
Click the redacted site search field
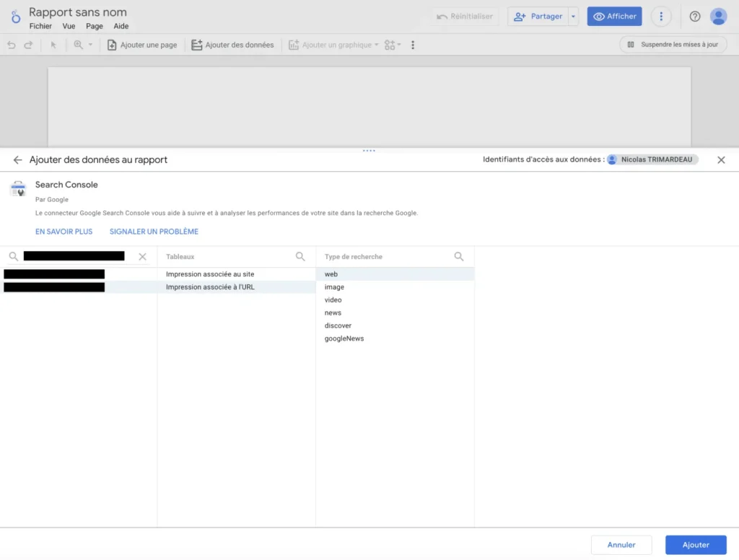(x=74, y=256)
